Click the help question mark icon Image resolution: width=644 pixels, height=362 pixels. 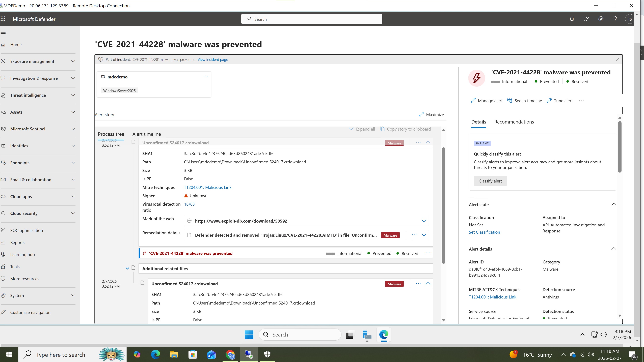[615, 19]
